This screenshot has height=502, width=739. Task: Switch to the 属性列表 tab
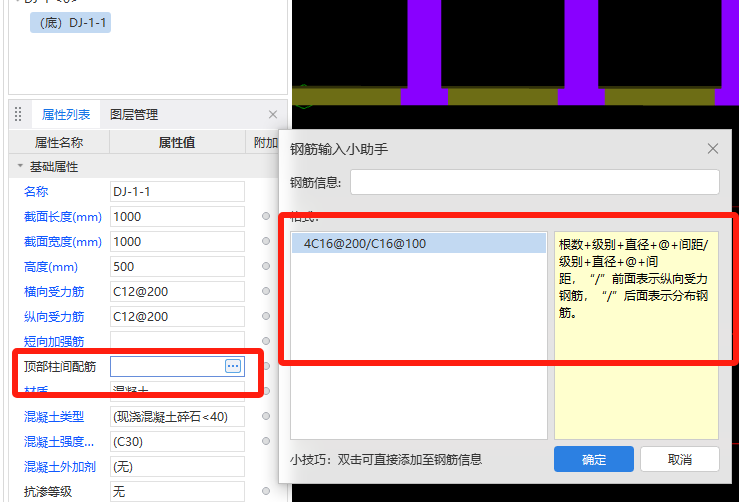(66, 115)
